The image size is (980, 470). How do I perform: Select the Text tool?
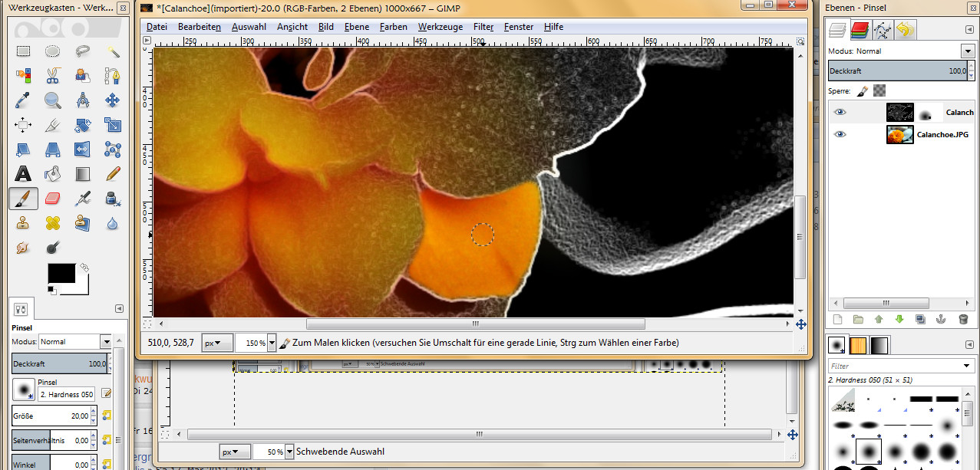coord(23,174)
